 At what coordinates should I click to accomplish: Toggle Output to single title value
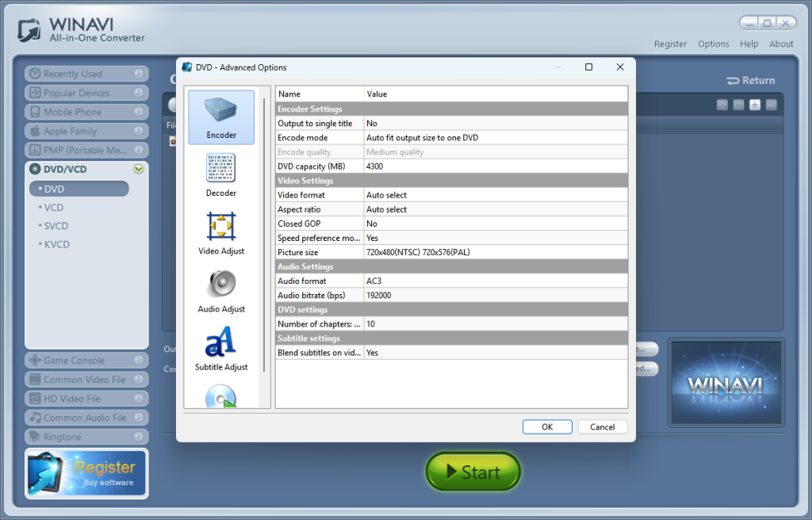coord(496,124)
